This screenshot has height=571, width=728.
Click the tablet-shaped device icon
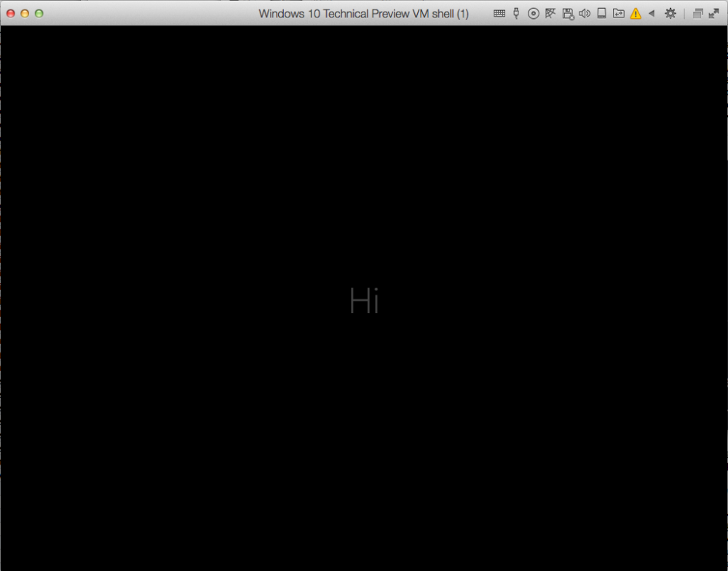601,13
